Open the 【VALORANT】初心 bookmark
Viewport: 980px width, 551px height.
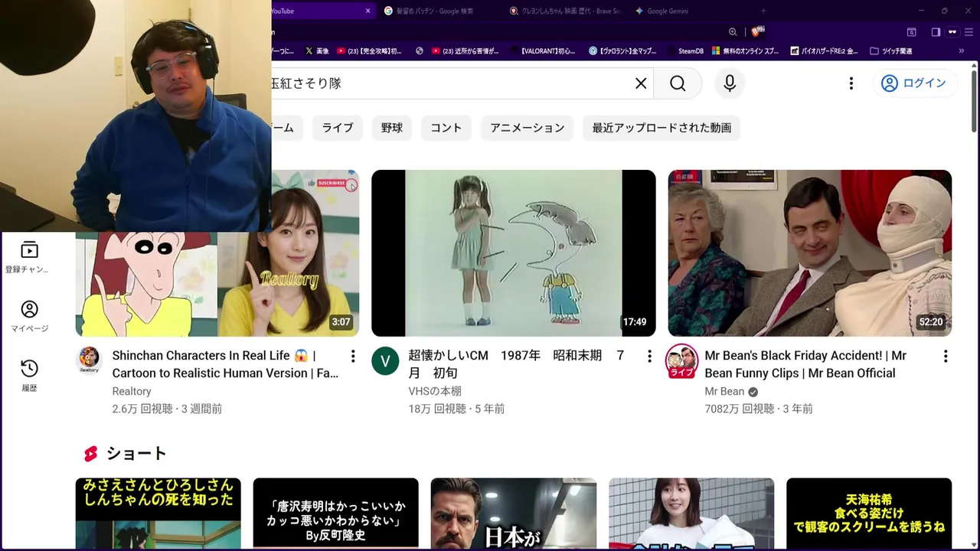point(541,51)
